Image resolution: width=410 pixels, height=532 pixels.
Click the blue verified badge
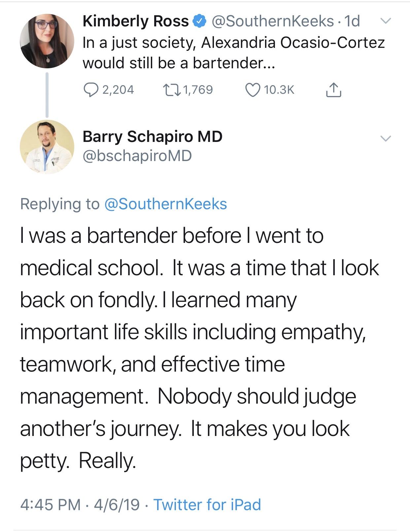(200, 21)
